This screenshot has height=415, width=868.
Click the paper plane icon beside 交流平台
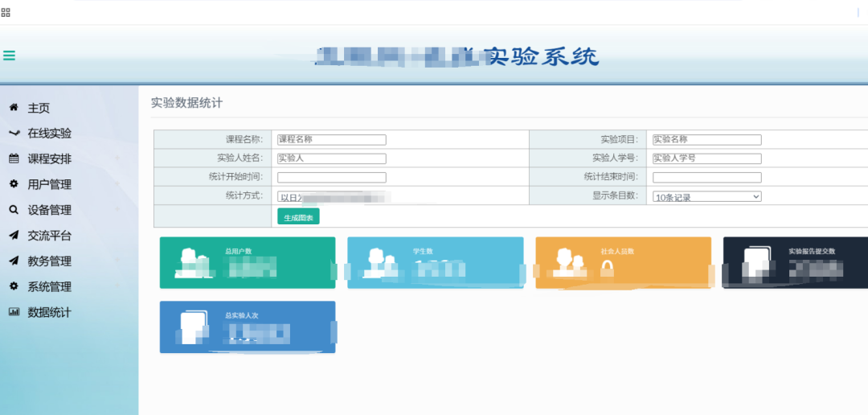pyautogui.click(x=14, y=236)
